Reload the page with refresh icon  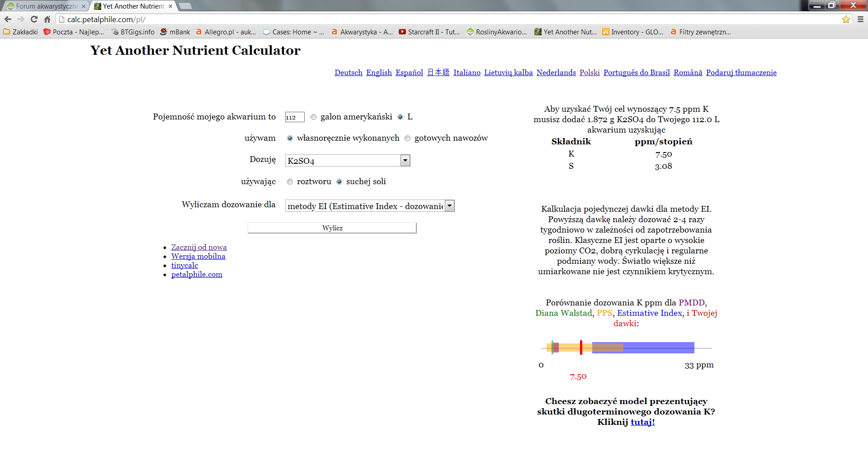click(x=34, y=19)
